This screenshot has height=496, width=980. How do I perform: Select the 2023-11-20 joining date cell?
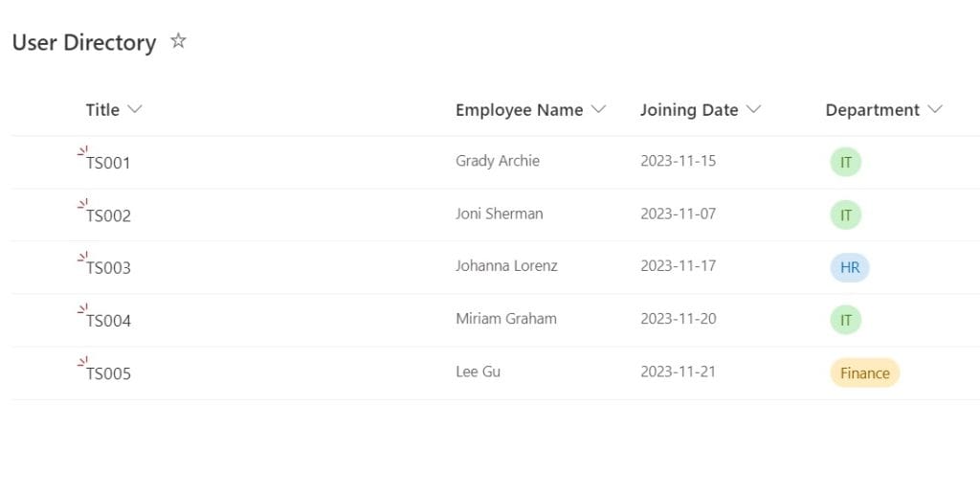pos(679,318)
